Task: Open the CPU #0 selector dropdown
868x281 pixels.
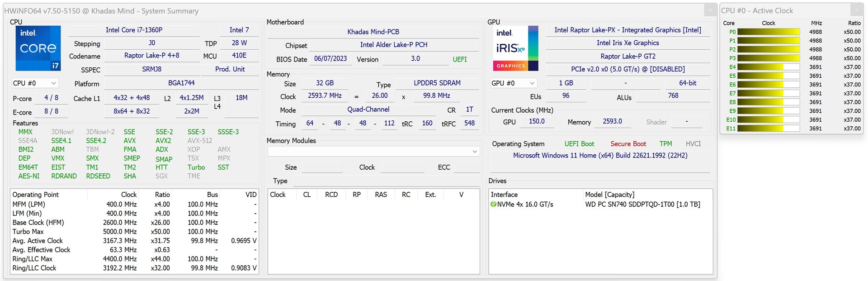Action: coord(35,83)
